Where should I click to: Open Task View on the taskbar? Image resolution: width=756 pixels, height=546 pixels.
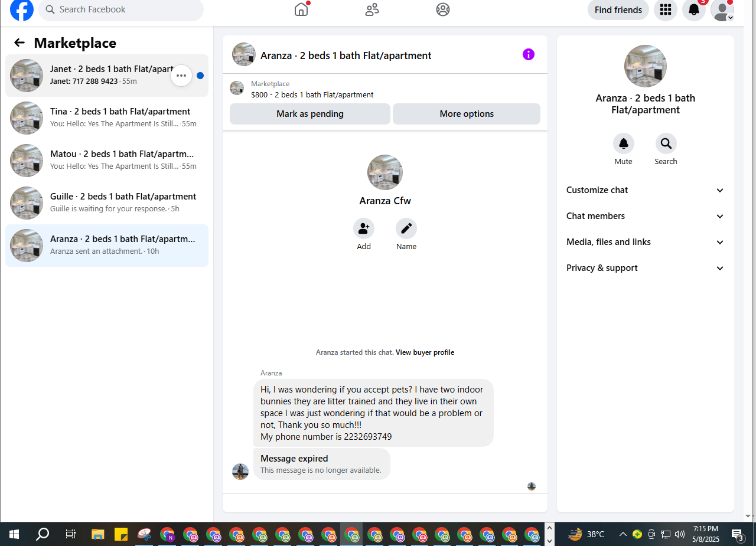[x=70, y=534]
